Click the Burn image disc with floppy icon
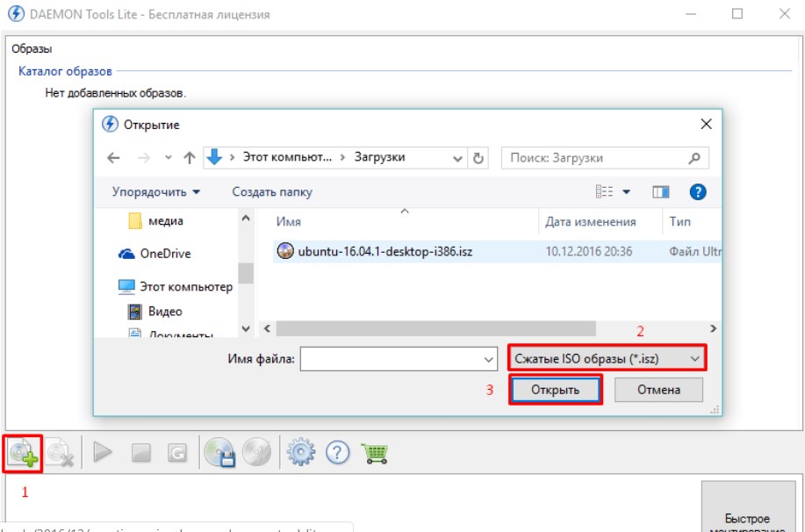The height and width of the screenshot is (532, 805). (x=219, y=453)
